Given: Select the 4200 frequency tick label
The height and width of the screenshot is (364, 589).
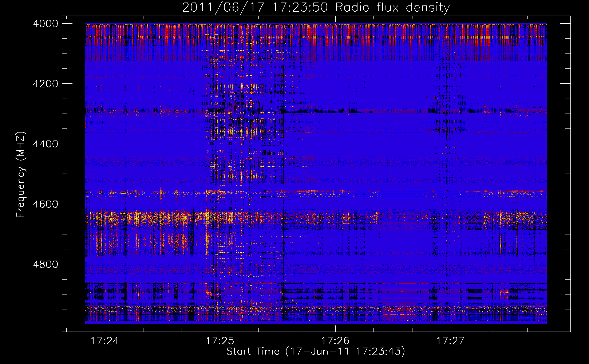Looking at the screenshot, I should pos(46,84).
